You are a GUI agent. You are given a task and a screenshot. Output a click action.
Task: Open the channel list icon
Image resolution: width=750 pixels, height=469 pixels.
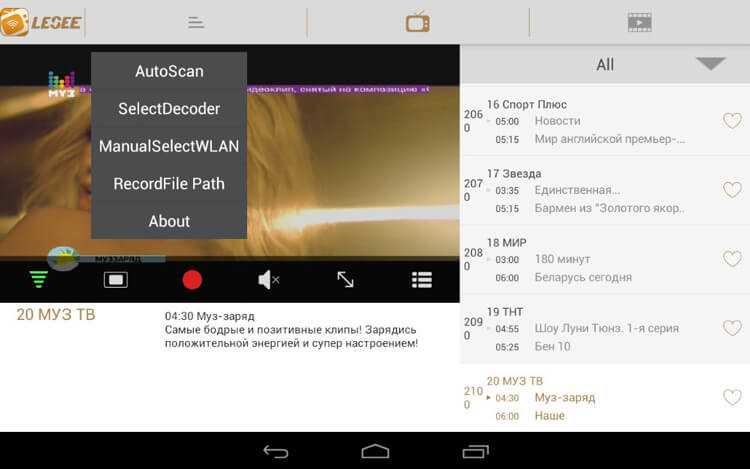[421, 280]
